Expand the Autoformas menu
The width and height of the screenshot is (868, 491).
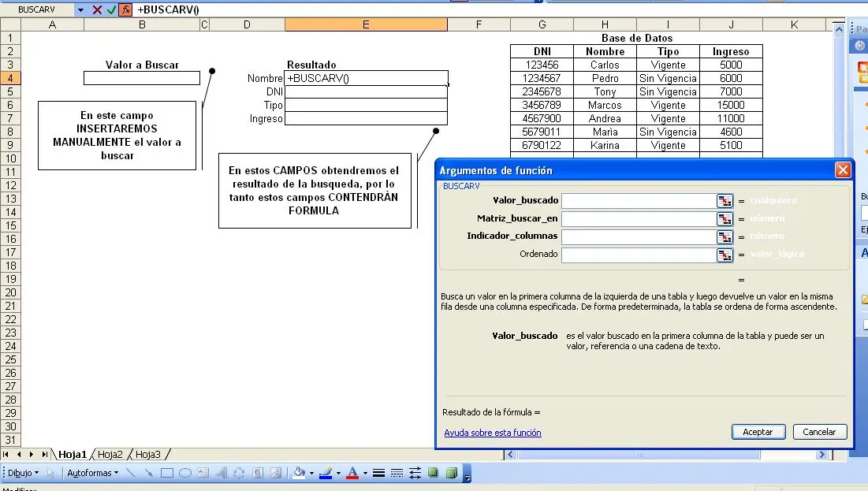(x=92, y=473)
